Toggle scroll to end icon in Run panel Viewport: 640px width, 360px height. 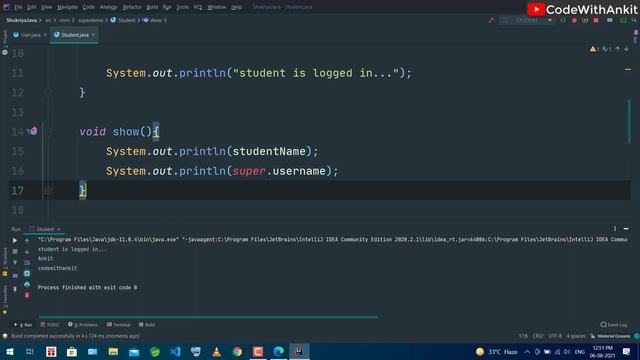(27, 273)
